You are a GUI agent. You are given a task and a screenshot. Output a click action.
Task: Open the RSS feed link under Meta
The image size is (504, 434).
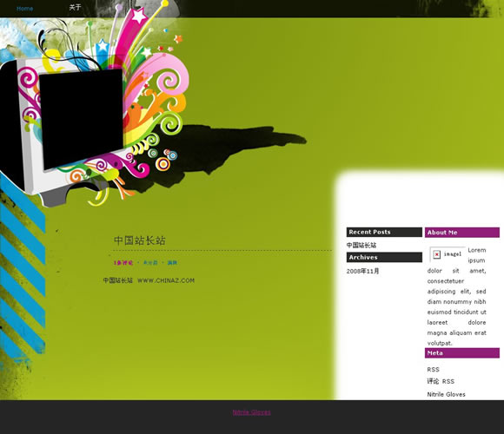pos(433,370)
